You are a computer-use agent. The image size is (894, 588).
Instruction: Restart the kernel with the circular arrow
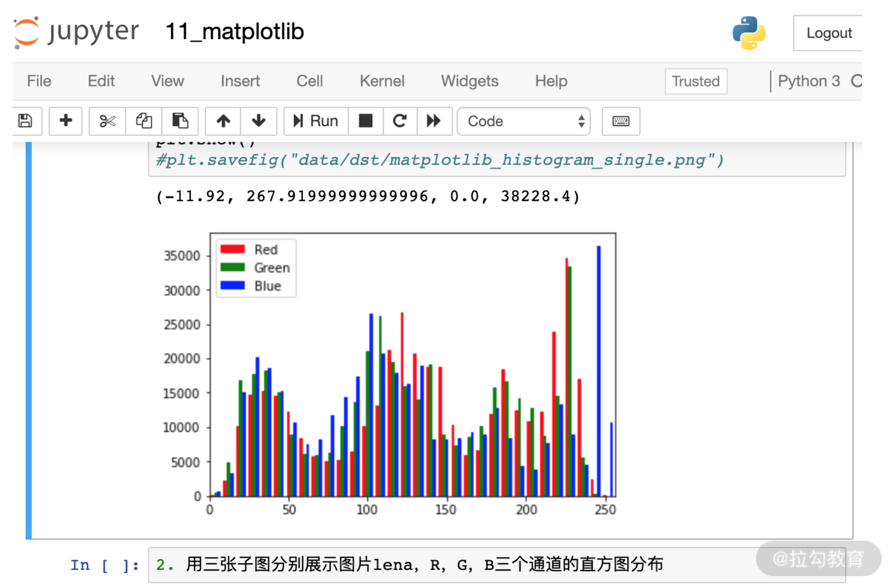(400, 121)
